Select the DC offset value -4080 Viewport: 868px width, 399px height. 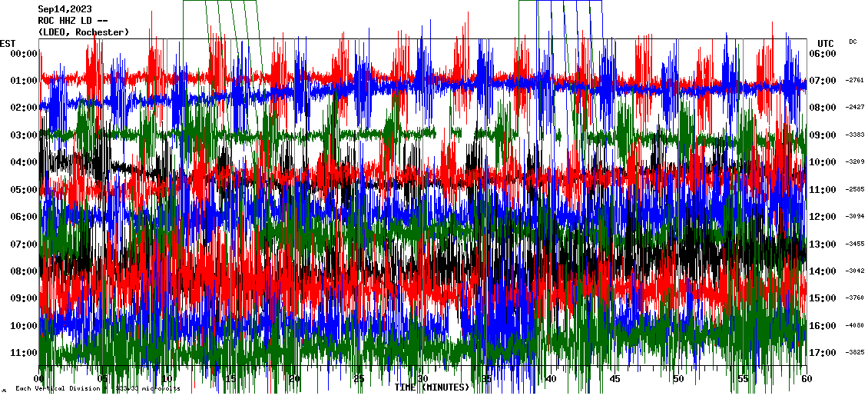(x=856, y=326)
